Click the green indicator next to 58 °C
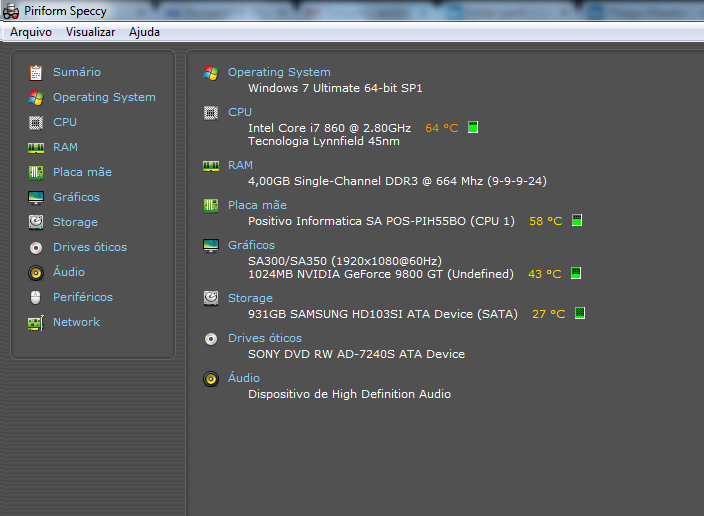This screenshot has height=516, width=704. (577, 221)
